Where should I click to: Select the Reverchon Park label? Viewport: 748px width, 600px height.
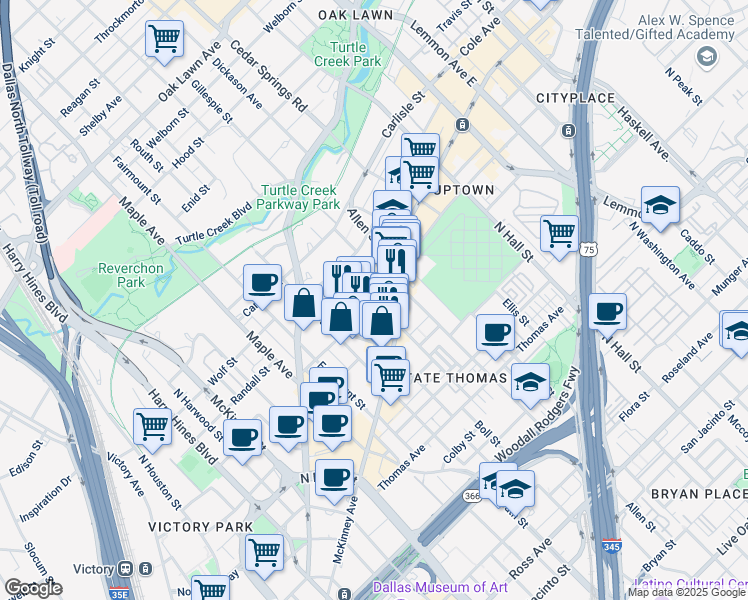coord(131,275)
